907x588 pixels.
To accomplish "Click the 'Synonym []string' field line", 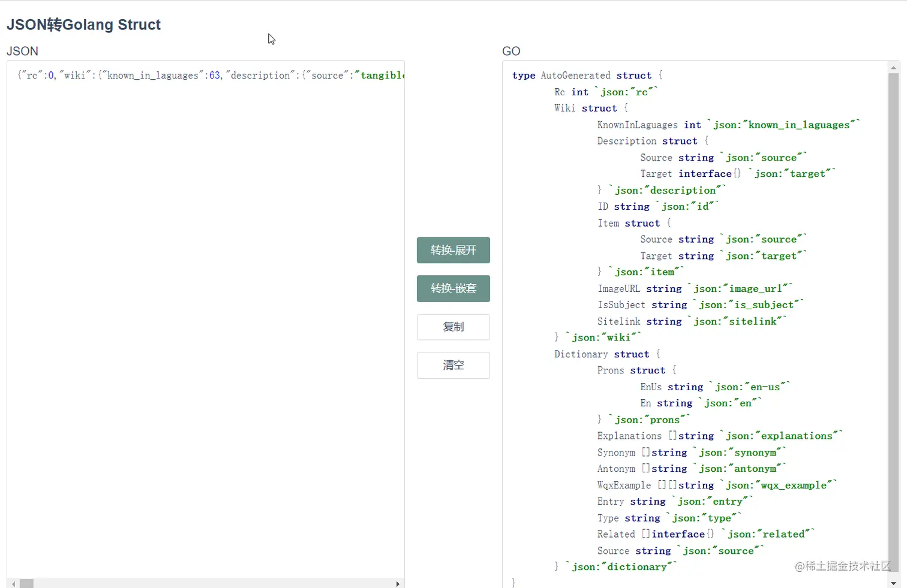I will (692, 453).
